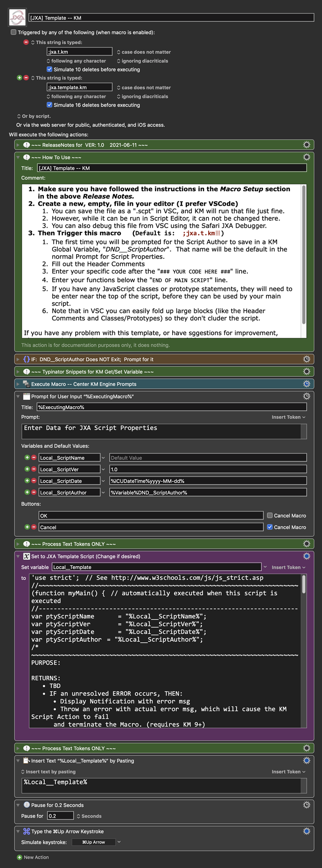Open Insert Token menu in Insert Text action

[x=288, y=771]
